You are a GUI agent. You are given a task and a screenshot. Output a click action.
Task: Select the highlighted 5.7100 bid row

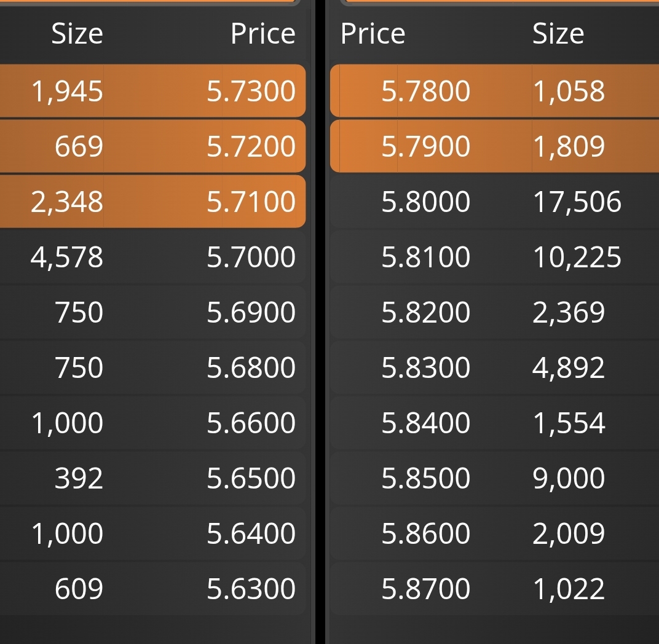152,202
